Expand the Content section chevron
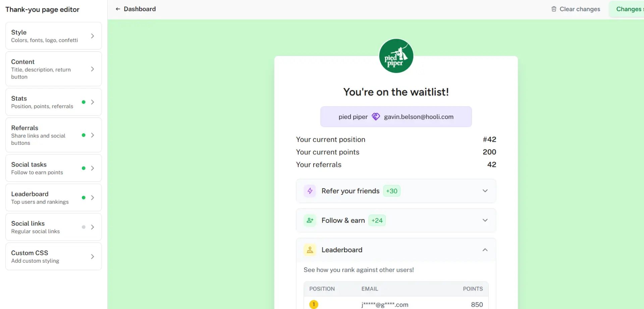 [x=93, y=69]
